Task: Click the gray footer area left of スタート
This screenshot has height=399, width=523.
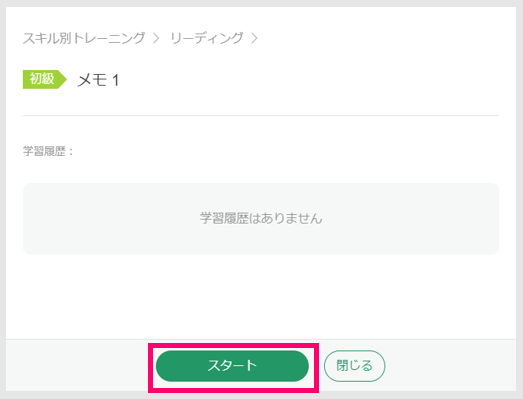Action: tap(77, 366)
